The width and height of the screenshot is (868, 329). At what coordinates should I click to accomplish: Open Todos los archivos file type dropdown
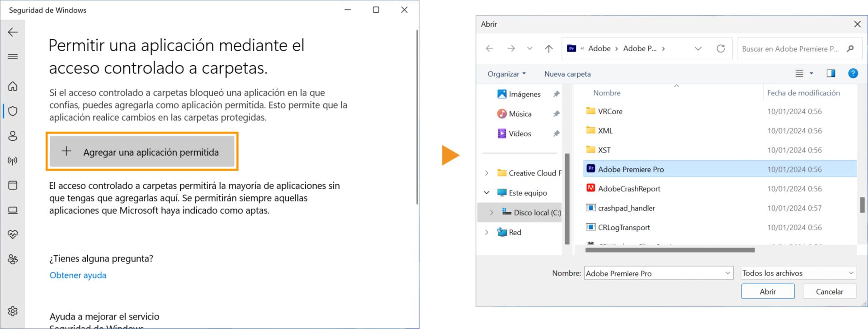[799, 273]
